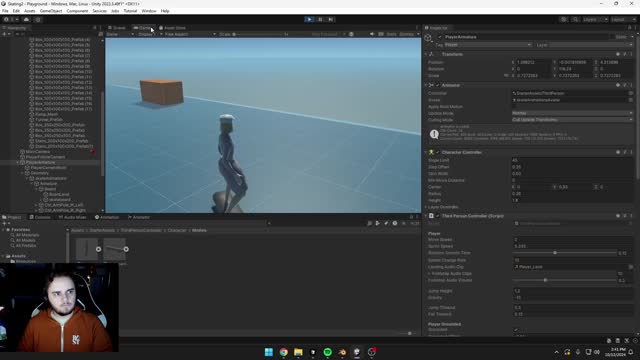Expand the Ctrl_ArmPole_IK_Left item

pyautogui.click(x=36, y=205)
